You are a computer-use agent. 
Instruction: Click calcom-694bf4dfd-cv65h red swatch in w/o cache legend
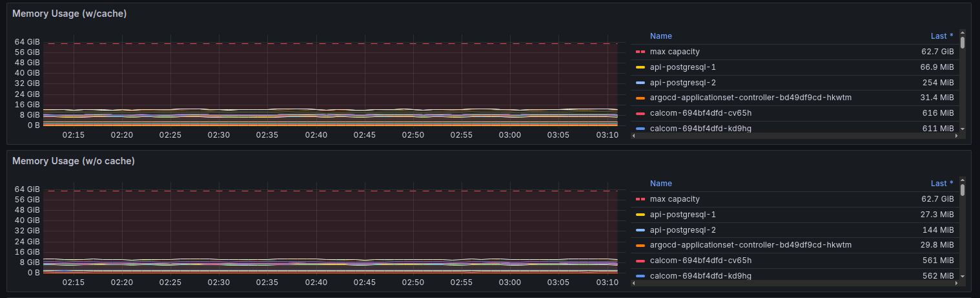[640, 261]
